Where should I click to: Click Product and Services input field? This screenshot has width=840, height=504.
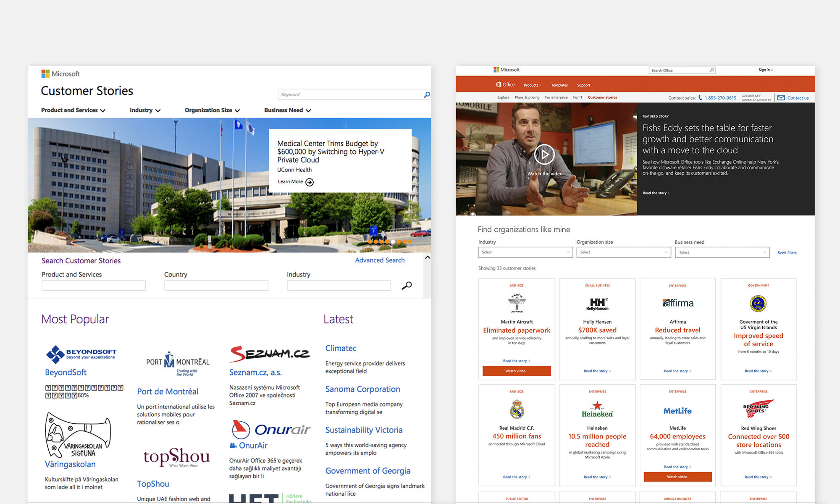coord(94,286)
